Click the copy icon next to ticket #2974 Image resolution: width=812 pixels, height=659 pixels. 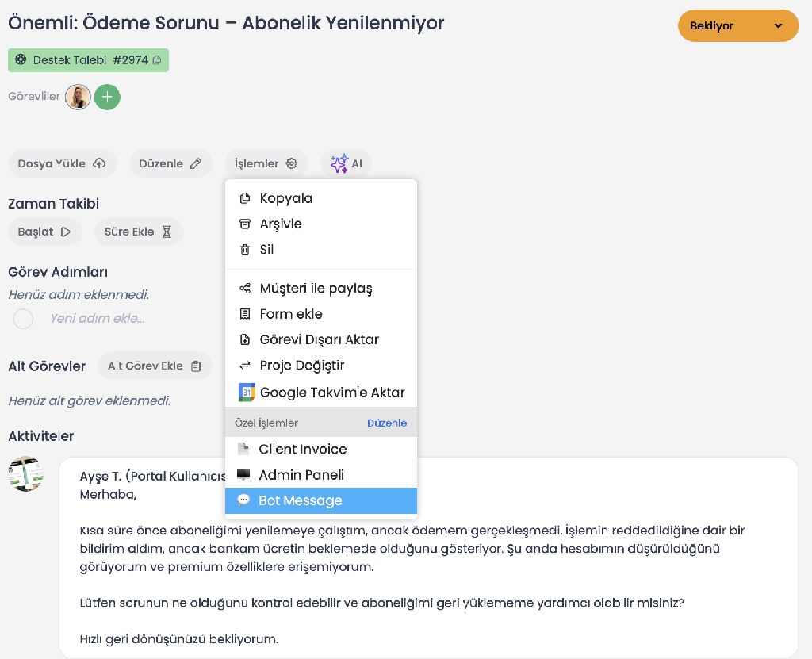[157, 60]
